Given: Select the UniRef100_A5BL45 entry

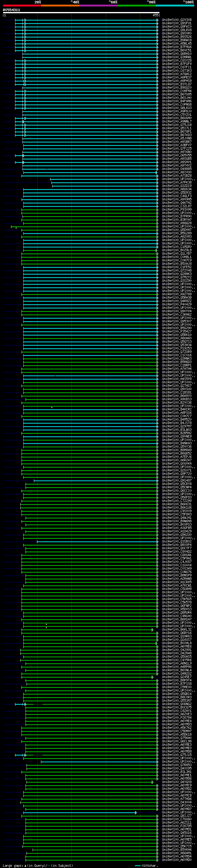Looking at the screenshot, I should click(x=177, y=43).
